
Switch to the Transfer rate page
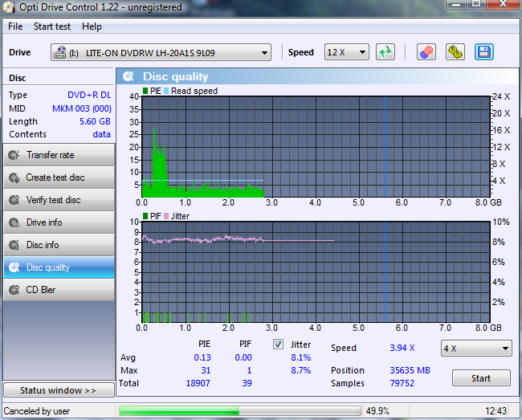coord(59,155)
